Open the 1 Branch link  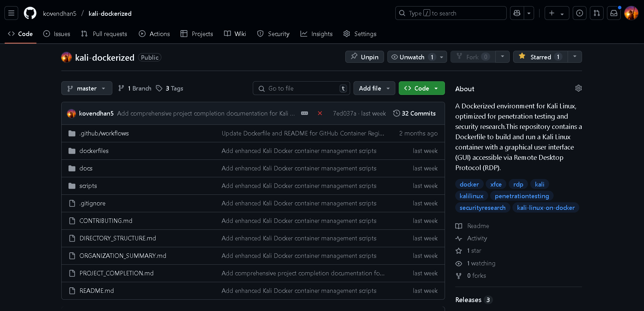coord(135,88)
